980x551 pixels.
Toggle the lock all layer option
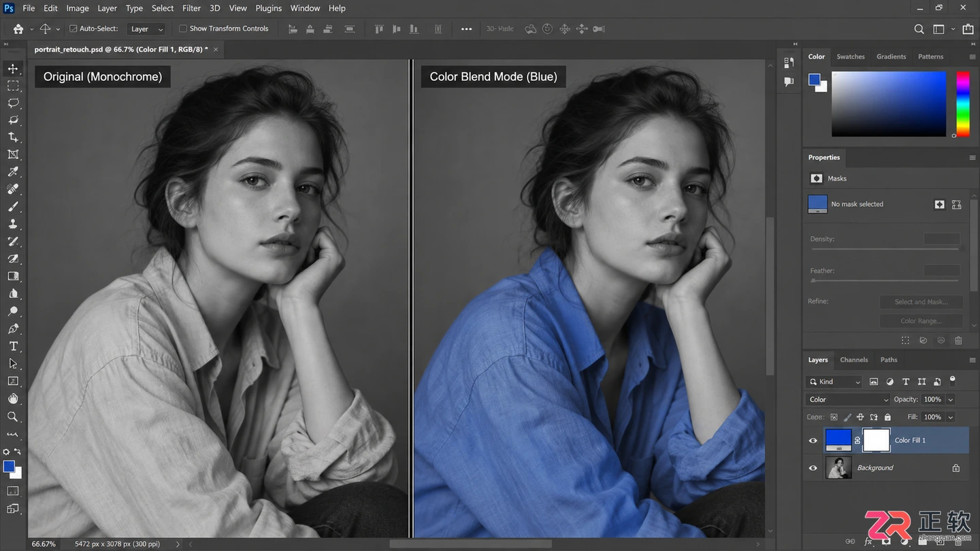[x=887, y=417]
